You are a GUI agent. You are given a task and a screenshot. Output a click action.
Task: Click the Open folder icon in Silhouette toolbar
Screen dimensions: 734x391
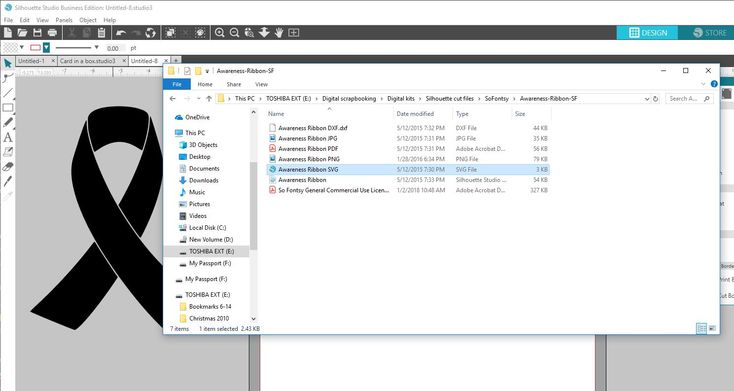(22, 32)
